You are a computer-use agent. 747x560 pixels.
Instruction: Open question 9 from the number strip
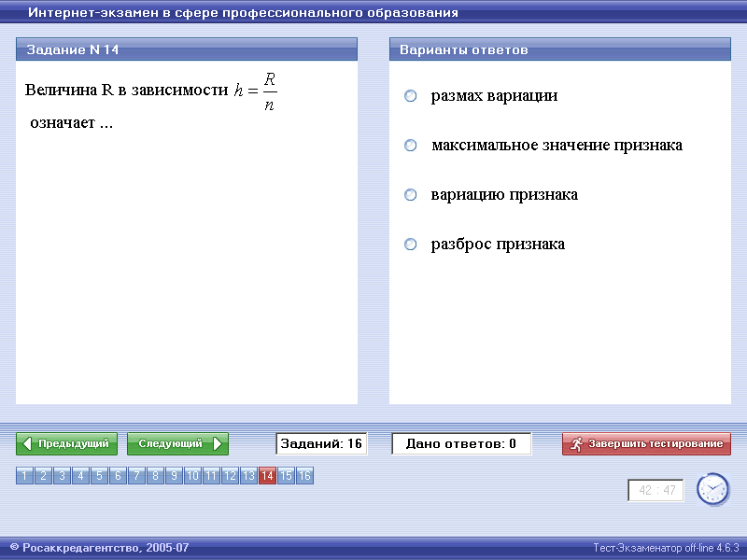174,475
